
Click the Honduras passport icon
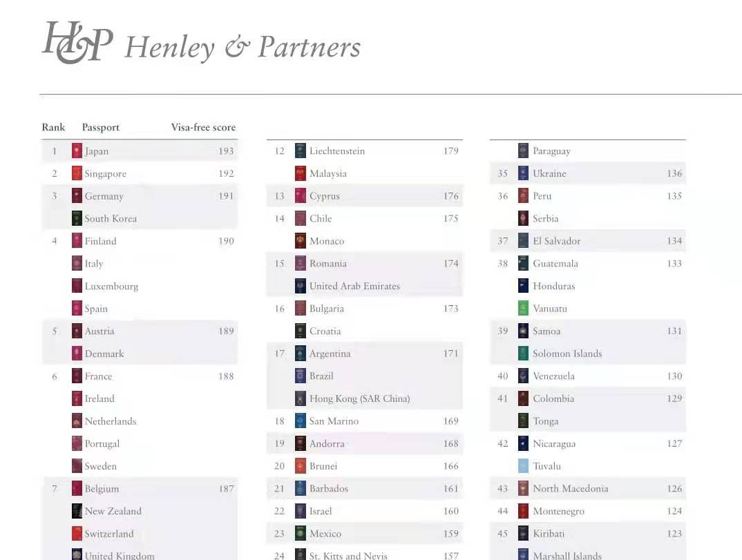click(x=523, y=286)
